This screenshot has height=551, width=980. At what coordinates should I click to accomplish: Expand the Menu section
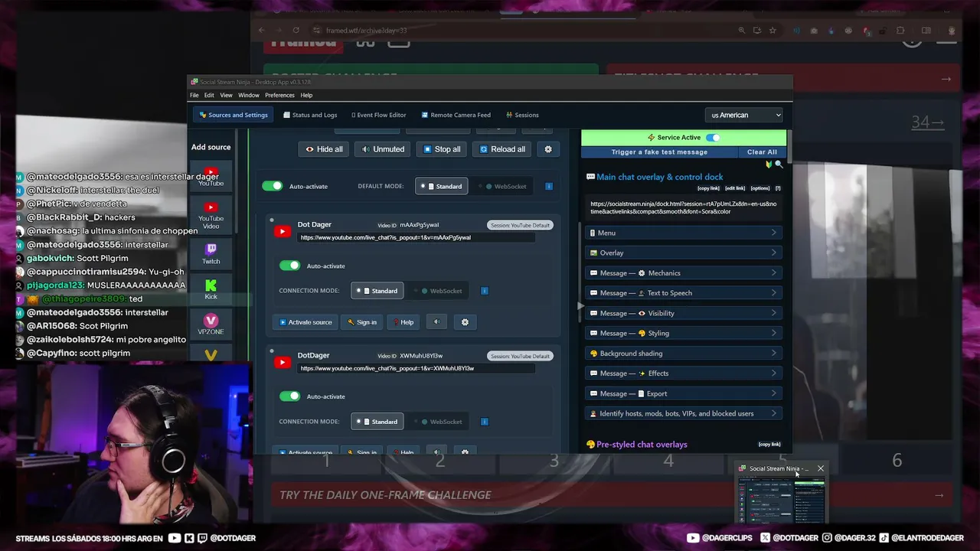coord(683,233)
